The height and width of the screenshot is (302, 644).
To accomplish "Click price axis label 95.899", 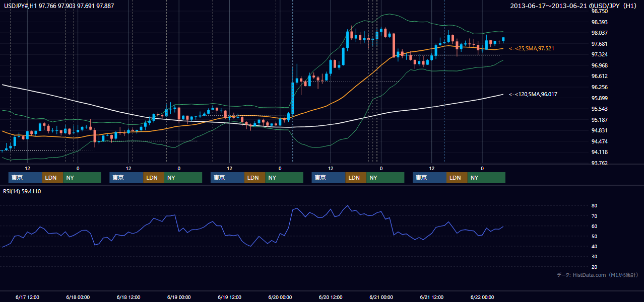I will [x=600, y=98].
